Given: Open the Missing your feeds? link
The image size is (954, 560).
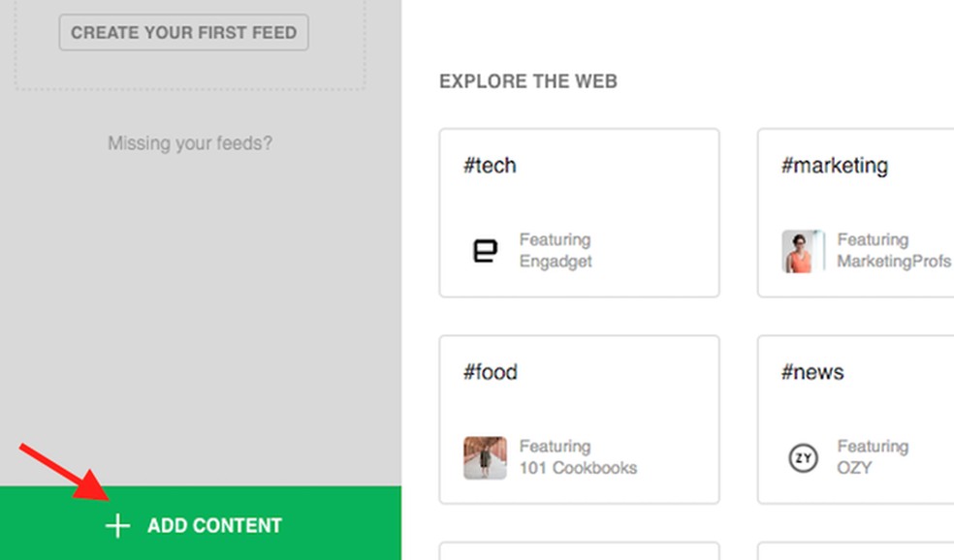Looking at the screenshot, I should click(190, 143).
